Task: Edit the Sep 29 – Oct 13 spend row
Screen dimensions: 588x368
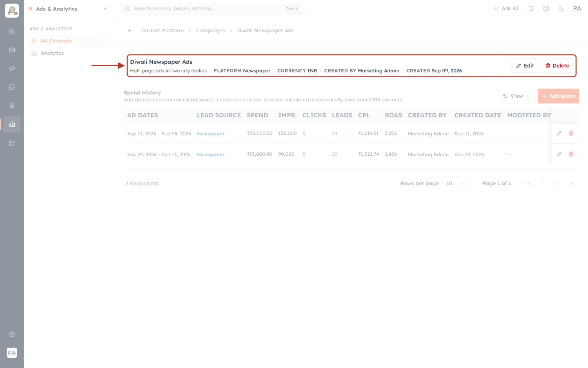Action: pyautogui.click(x=559, y=154)
